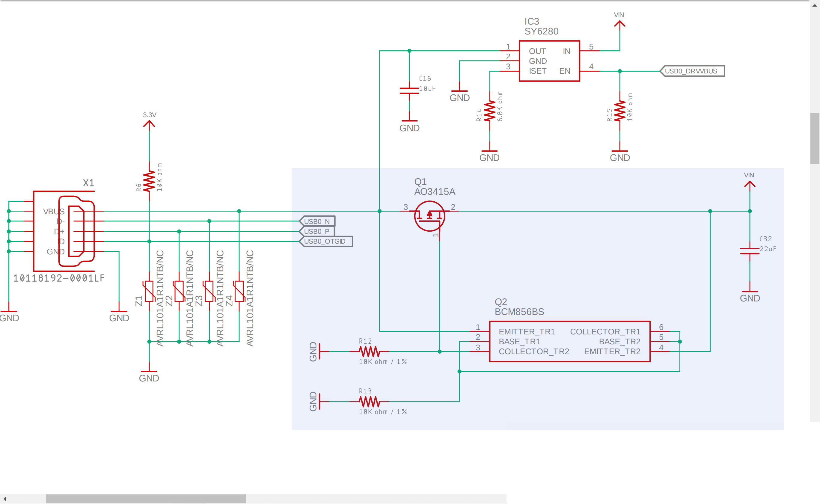The height and width of the screenshot is (504, 820).
Task: Click the USB0_N net label
Action: pos(317,221)
